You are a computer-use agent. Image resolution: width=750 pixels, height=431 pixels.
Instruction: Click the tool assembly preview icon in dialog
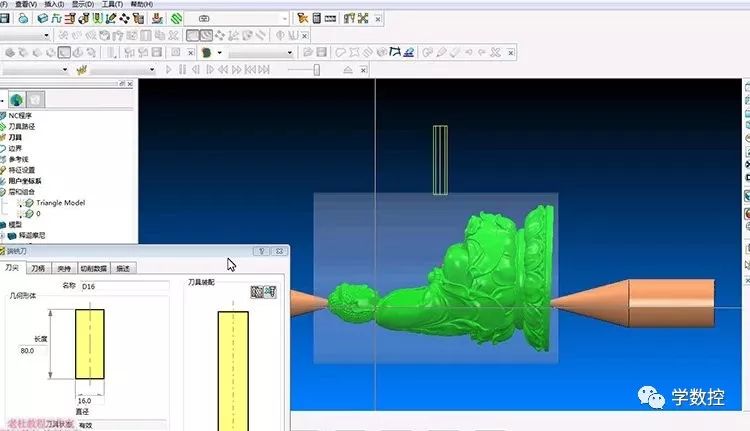coord(263,291)
